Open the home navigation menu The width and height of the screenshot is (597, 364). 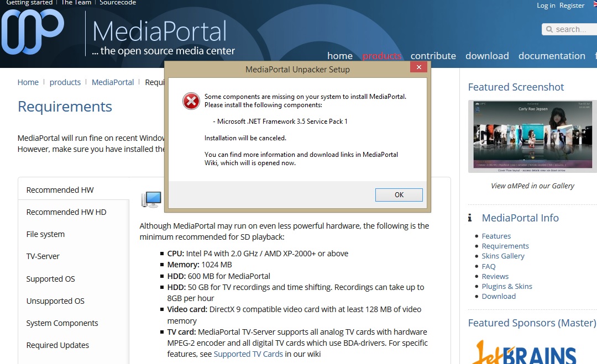[x=339, y=56]
